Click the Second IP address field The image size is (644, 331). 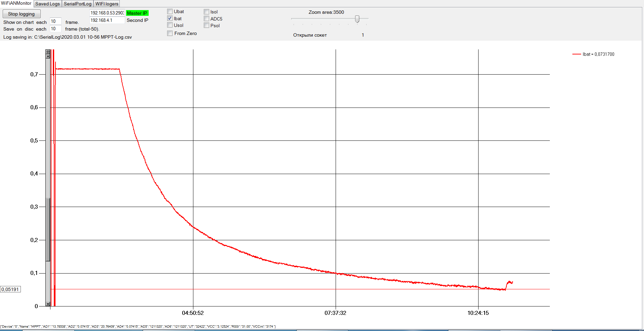point(107,20)
